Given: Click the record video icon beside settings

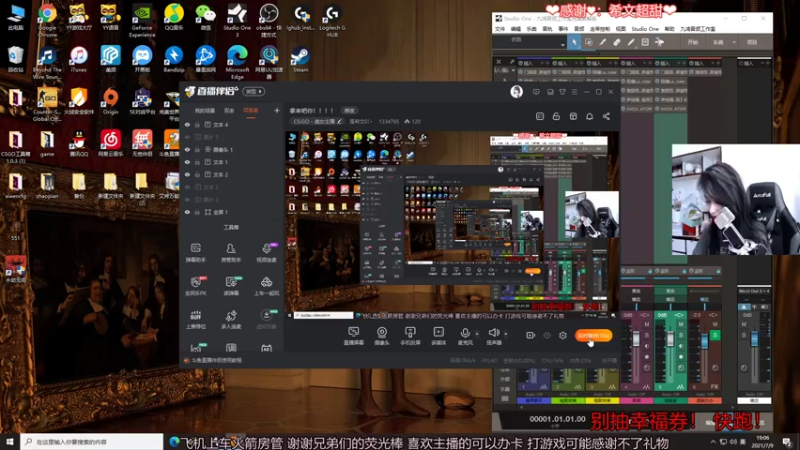Looking at the screenshot, I should click(530, 335).
